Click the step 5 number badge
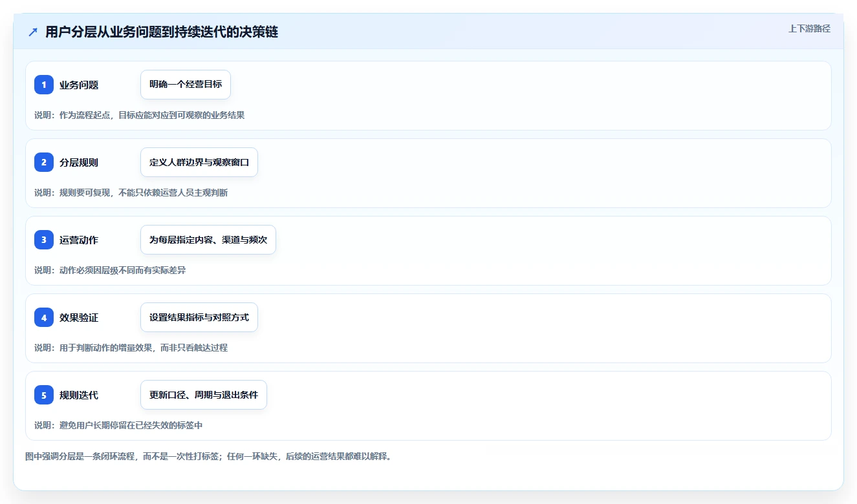 pos(44,395)
